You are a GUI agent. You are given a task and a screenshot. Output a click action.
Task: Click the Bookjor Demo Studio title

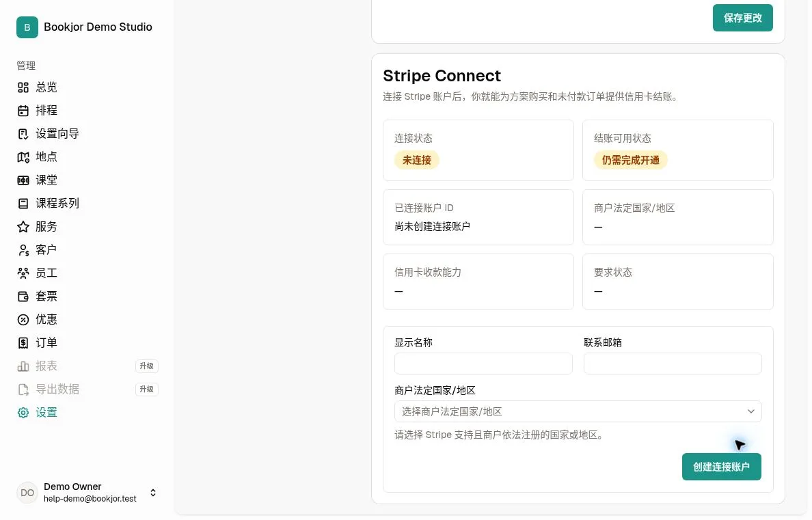tap(98, 27)
